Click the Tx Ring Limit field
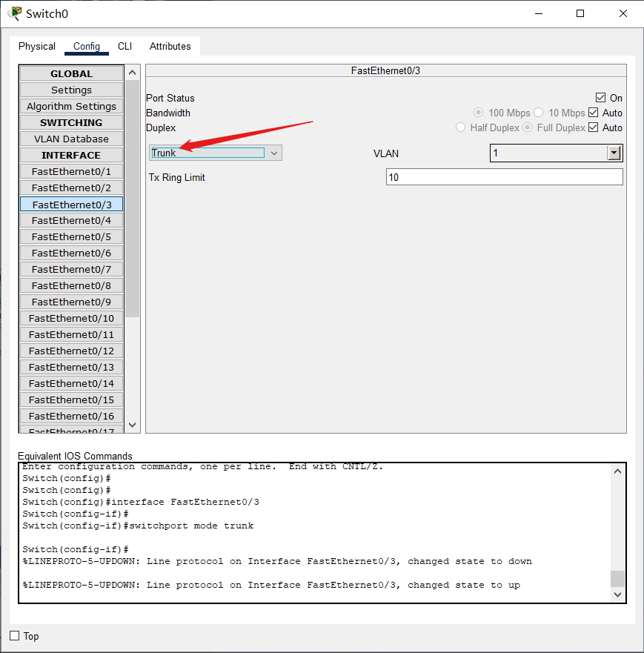Viewport: 644px width, 653px height. click(x=505, y=177)
